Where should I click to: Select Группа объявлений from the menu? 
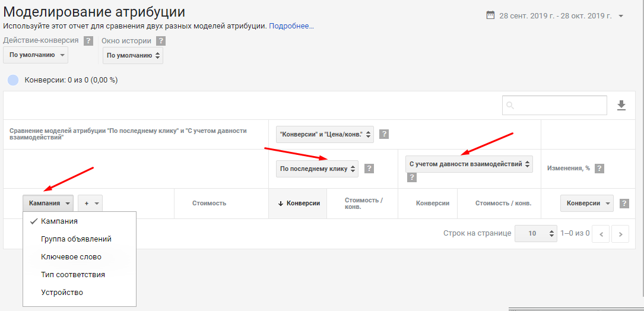[76, 239]
